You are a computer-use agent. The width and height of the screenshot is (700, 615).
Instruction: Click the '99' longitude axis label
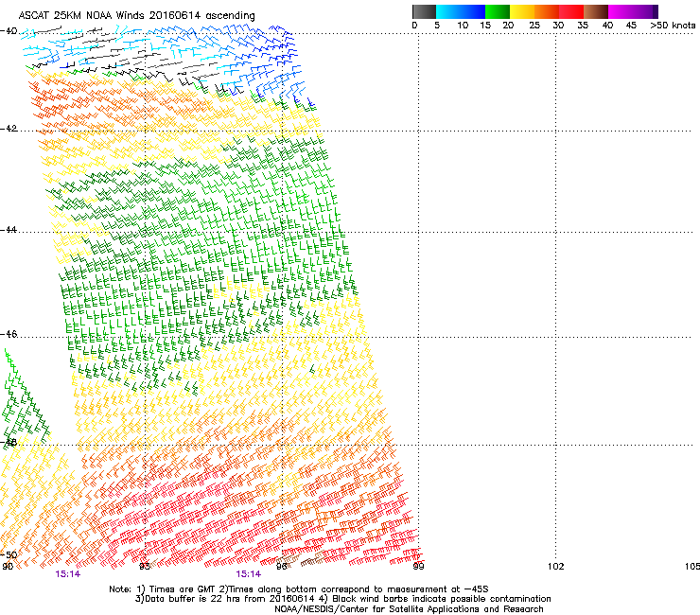point(418,567)
